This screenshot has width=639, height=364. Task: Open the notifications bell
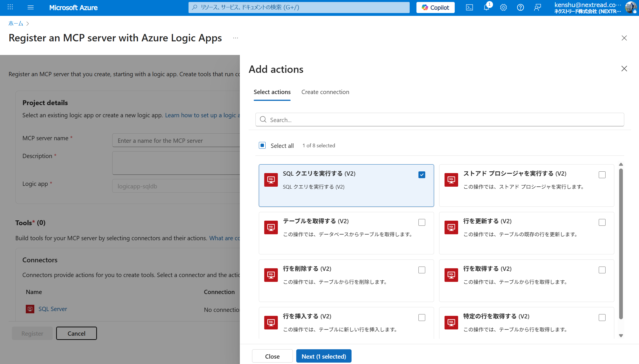click(x=486, y=8)
